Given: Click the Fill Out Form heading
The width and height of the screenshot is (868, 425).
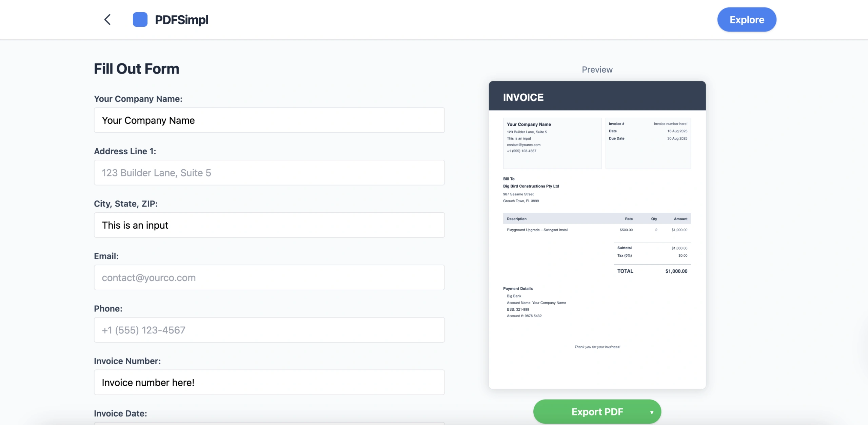Looking at the screenshot, I should [x=136, y=69].
